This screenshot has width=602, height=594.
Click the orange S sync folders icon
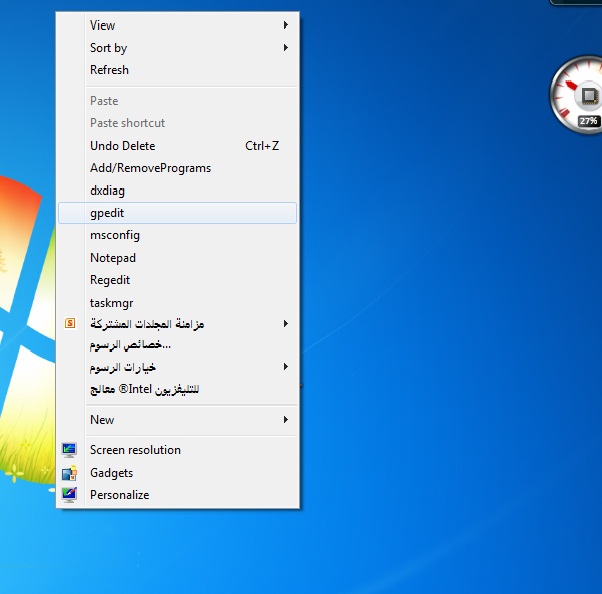coord(70,323)
